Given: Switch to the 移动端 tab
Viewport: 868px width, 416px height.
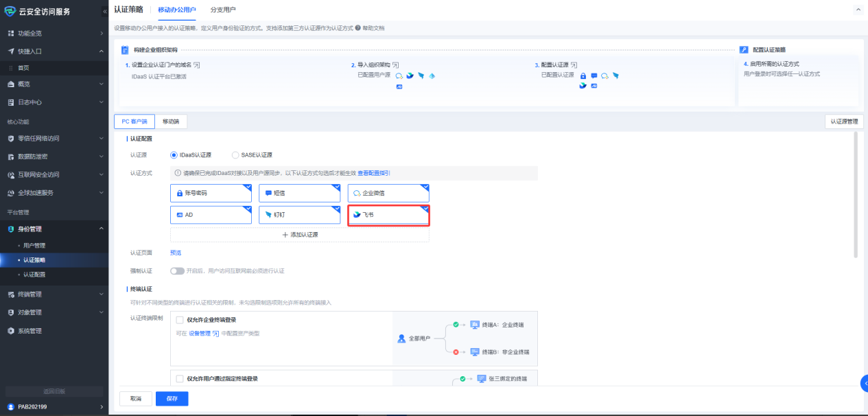Looking at the screenshot, I should click(x=170, y=122).
